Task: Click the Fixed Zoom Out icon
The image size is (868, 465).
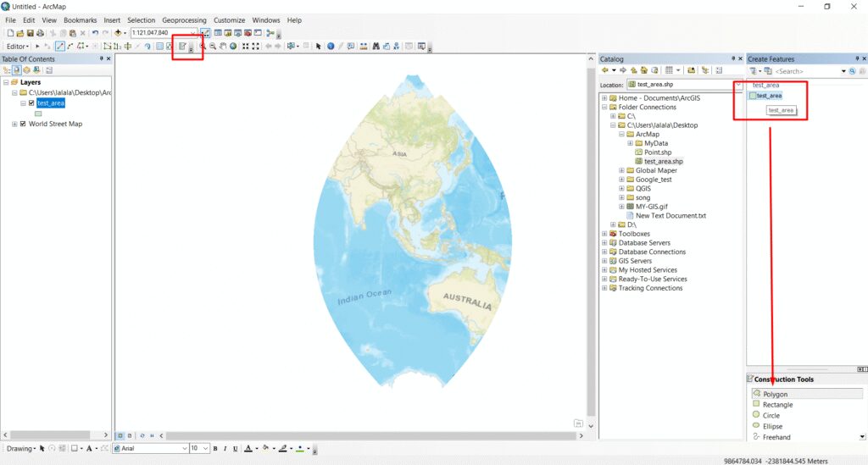Action: coord(255,47)
